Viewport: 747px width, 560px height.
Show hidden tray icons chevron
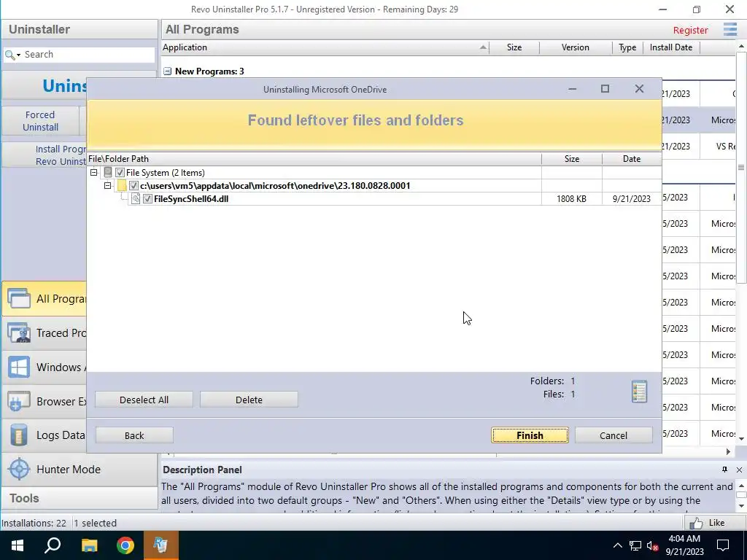[x=617, y=545]
